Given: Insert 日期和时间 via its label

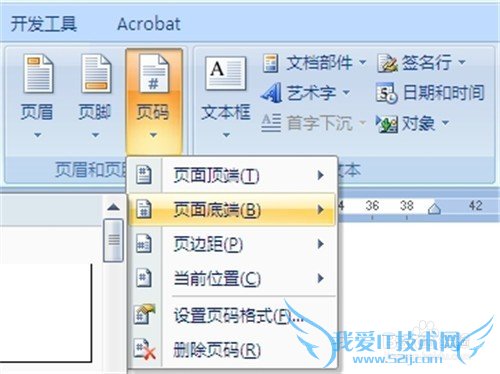Looking at the screenshot, I should click(444, 93).
